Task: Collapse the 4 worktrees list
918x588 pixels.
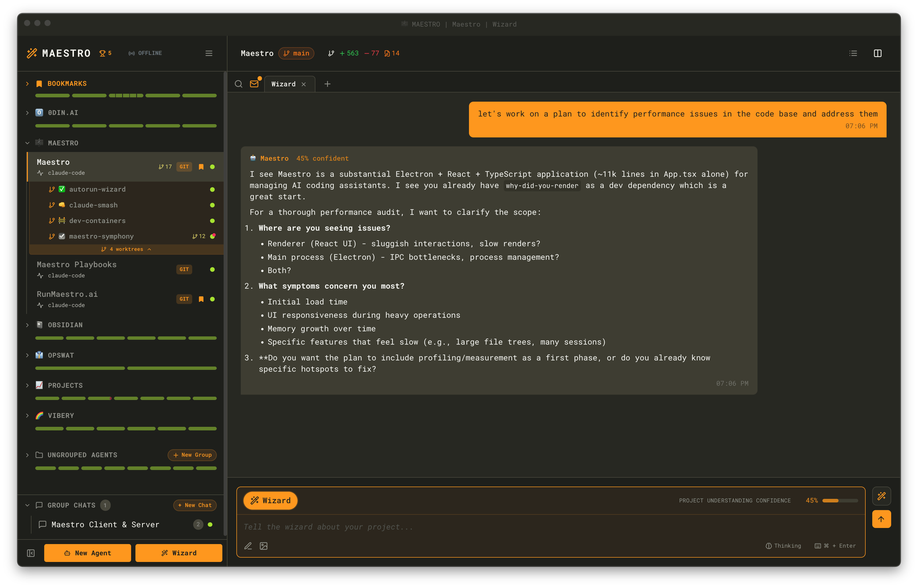Action: pos(126,249)
